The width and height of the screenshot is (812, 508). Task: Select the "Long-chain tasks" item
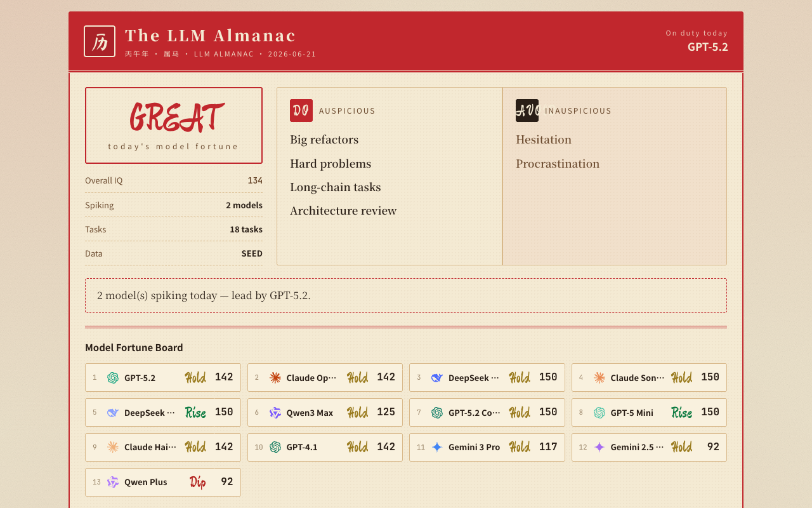(x=336, y=187)
